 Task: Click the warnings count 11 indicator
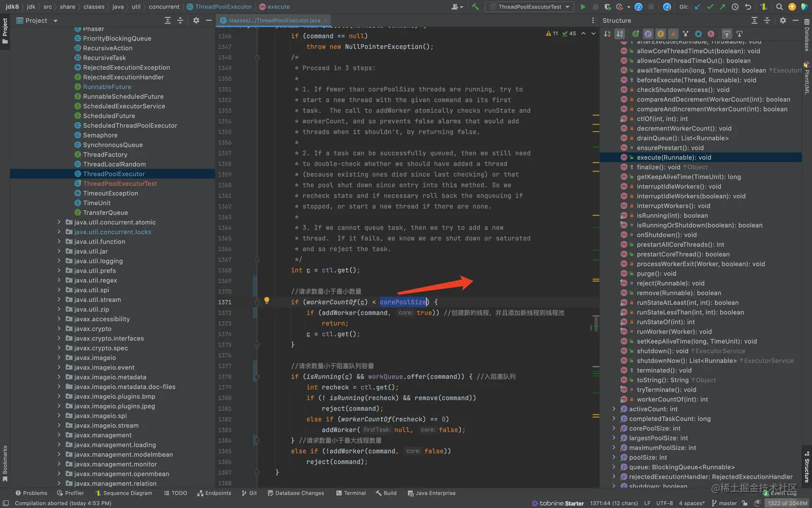[552, 33]
